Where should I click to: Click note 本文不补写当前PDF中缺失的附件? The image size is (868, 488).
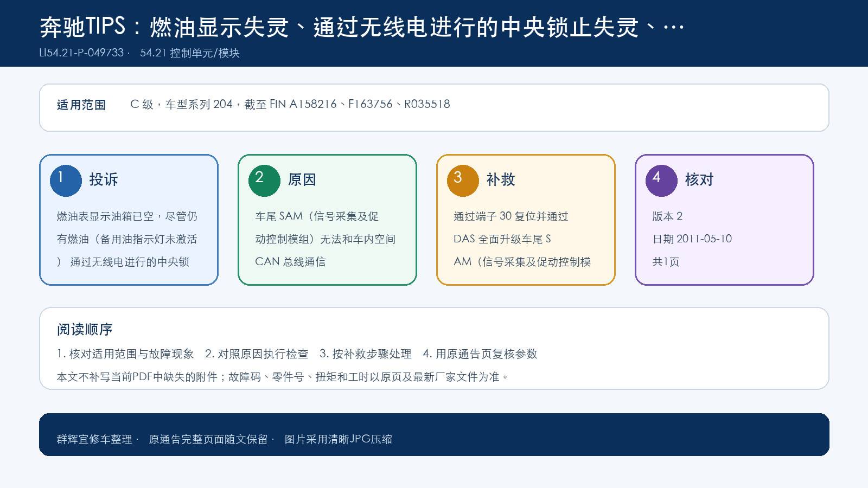point(137,377)
